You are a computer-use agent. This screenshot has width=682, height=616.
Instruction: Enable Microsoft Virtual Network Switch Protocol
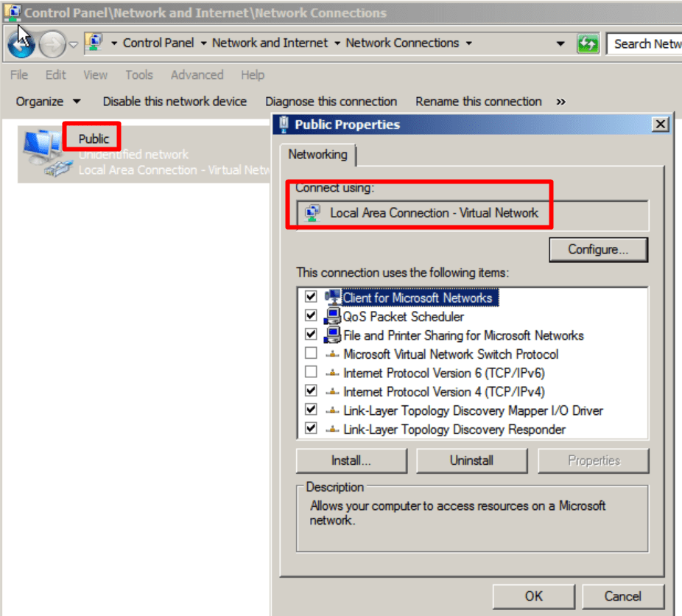coord(312,353)
